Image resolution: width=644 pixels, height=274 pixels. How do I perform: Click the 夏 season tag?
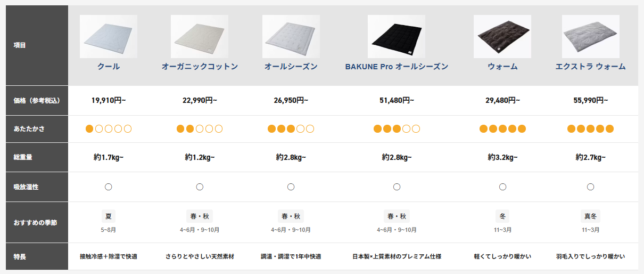coord(109,216)
